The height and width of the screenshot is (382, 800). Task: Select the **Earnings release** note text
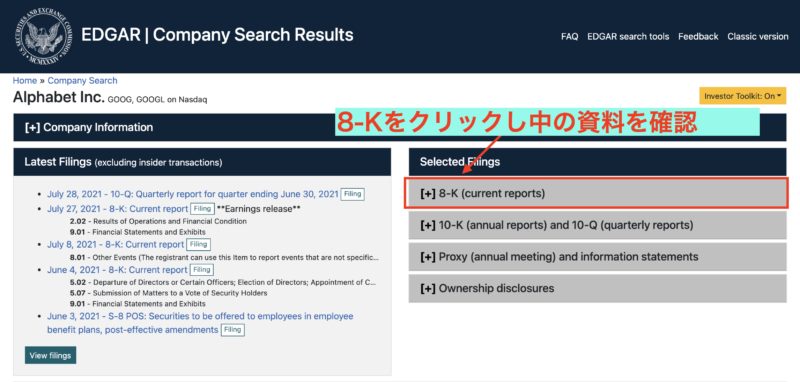[258, 209]
